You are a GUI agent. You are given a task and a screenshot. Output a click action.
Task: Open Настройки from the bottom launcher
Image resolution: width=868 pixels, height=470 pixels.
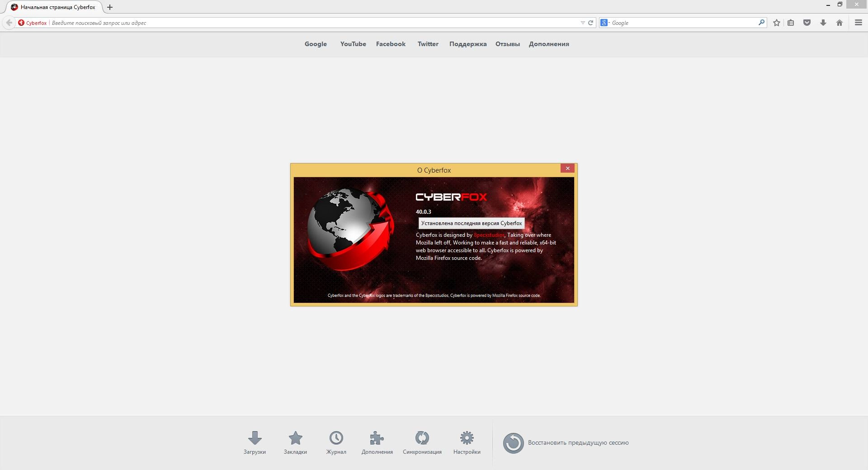coord(467,442)
